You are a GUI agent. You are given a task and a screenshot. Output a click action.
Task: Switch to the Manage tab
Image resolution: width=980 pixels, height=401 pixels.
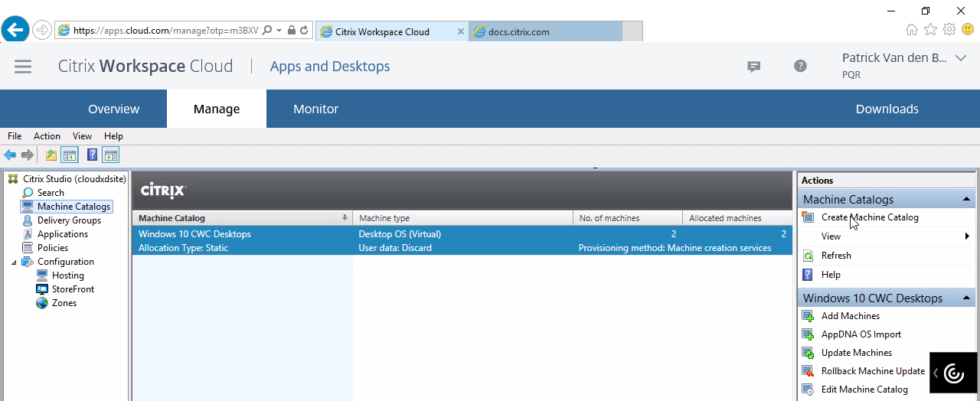217,109
